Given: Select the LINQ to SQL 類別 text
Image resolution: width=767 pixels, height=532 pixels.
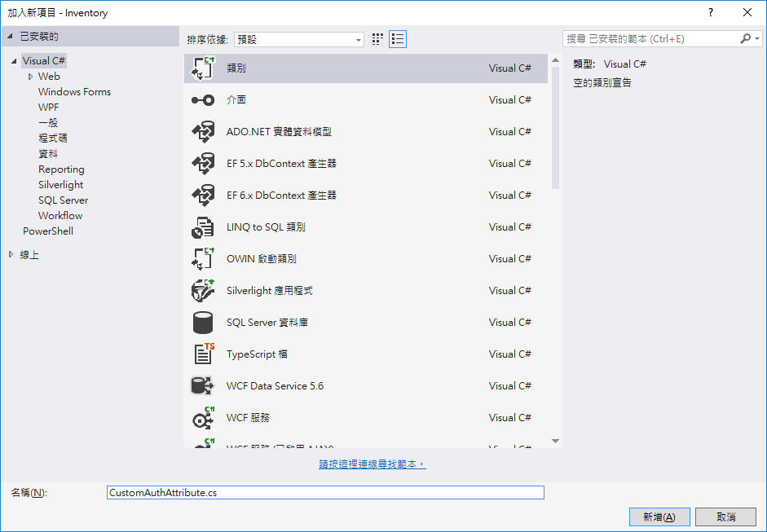Looking at the screenshot, I should (x=266, y=226).
